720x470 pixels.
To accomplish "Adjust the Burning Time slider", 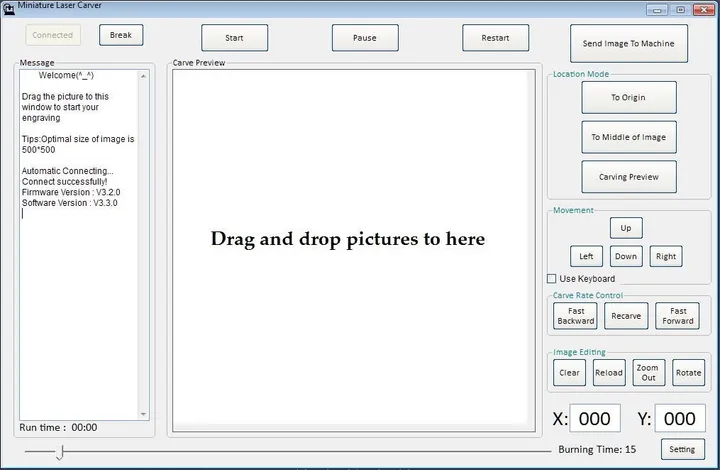I will [60, 453].
